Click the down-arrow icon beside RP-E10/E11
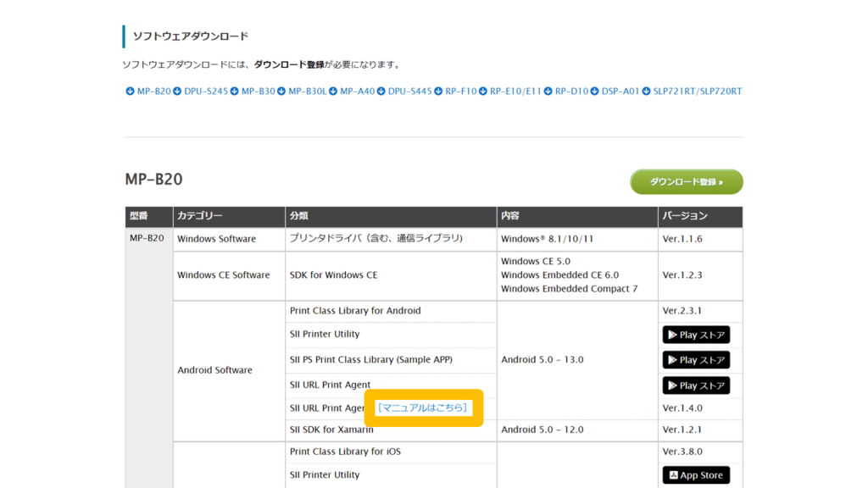 click(x=482, y=91)
